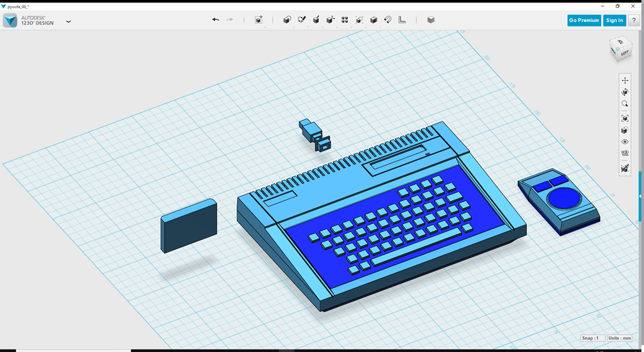
Task: Open the Measure tool
Action: coord(402,20)
